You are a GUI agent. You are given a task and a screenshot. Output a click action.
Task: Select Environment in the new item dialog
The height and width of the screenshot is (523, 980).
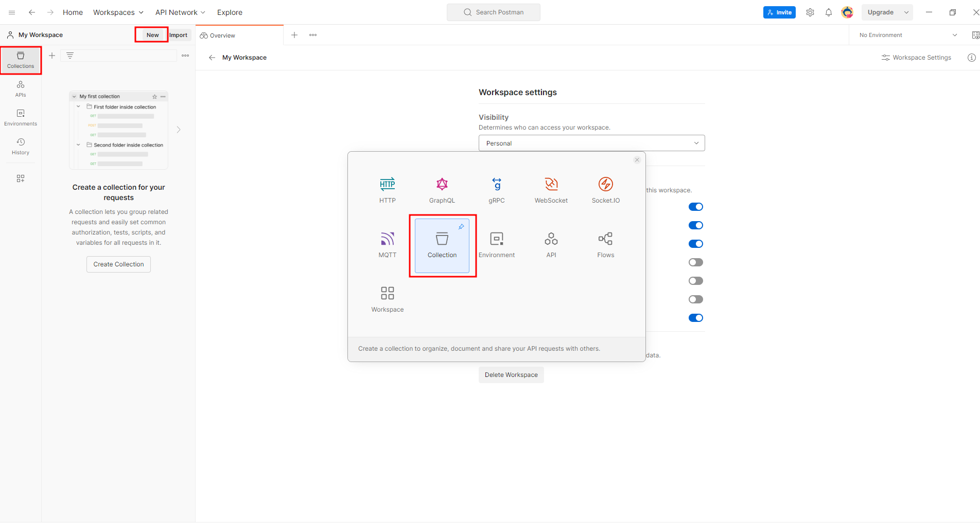click(x=497, y=245)
